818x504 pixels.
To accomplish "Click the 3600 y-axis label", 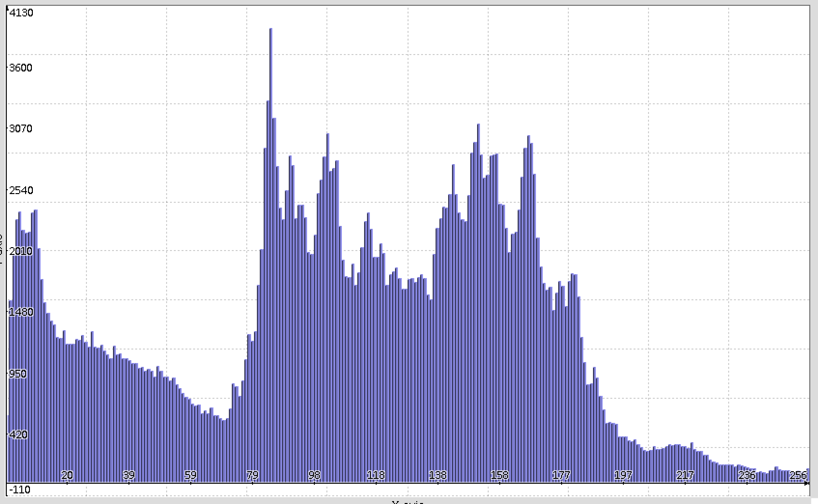I will coord(21,68).
